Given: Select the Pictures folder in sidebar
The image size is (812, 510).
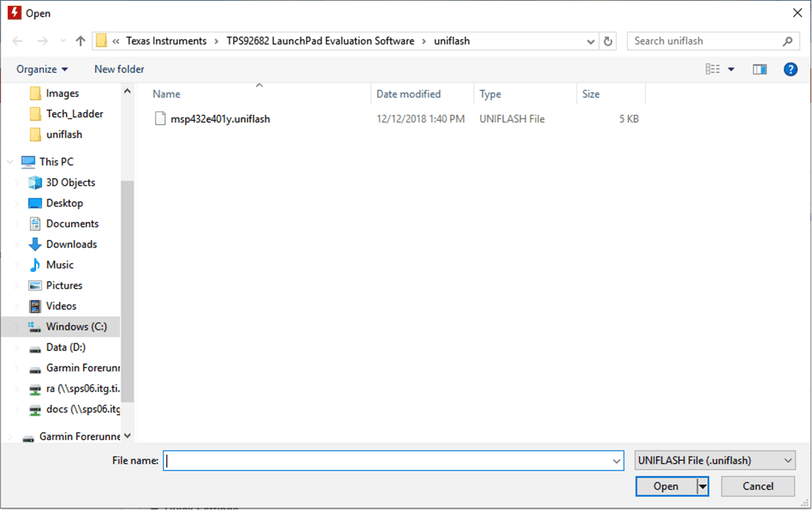Looking at the screenshot, I should click(64, 285).
